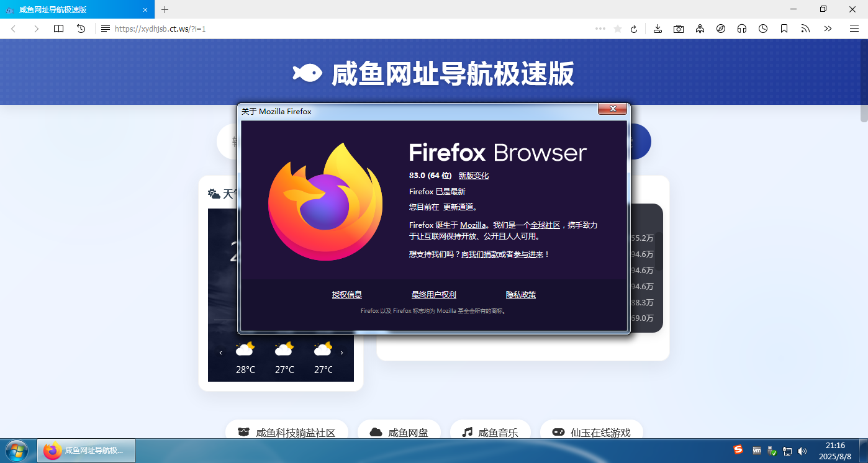
Task: Click the Sogou input method tray icon
Action: point(738,450)
